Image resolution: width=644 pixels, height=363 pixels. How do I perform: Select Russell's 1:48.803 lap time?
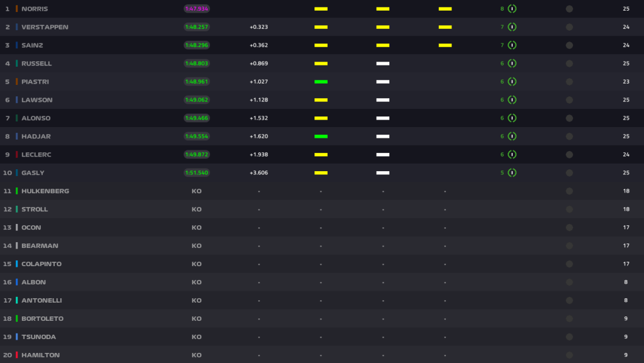tap(197, 64)
